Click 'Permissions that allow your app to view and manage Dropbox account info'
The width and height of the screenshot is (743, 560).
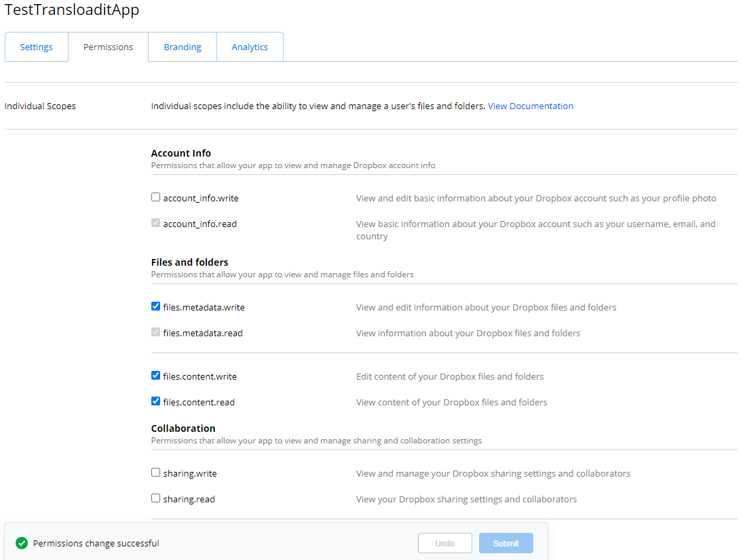[x=293, y=165]
